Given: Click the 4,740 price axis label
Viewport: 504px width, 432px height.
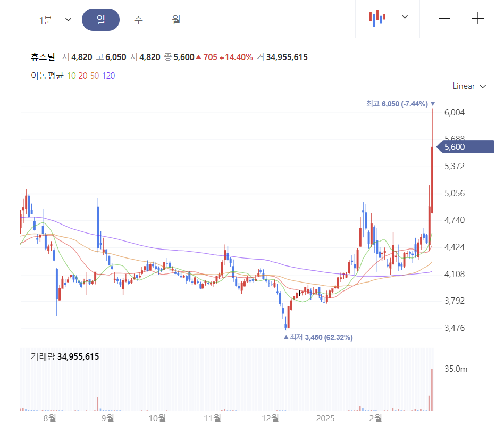Looking at the screenshot, I should tap(455, 220).
